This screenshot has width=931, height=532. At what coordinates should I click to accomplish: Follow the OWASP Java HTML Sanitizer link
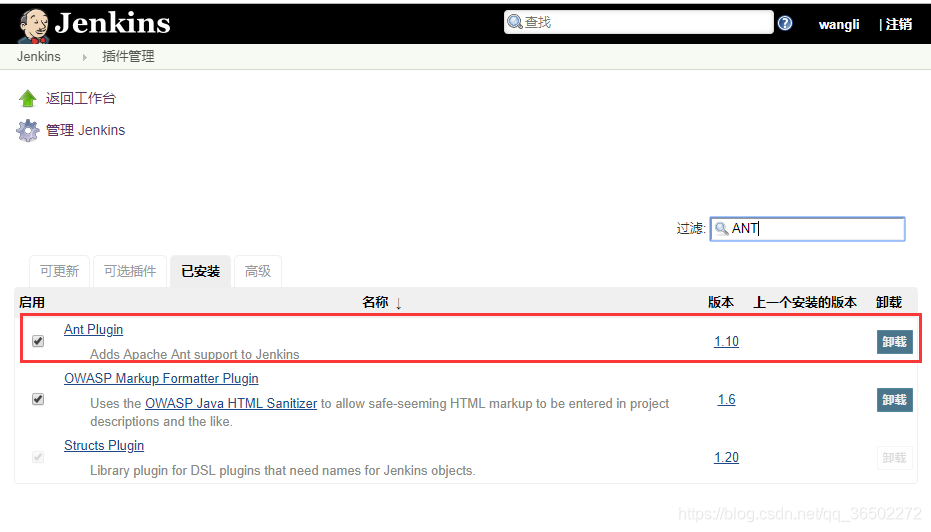(x=231, y=404)
